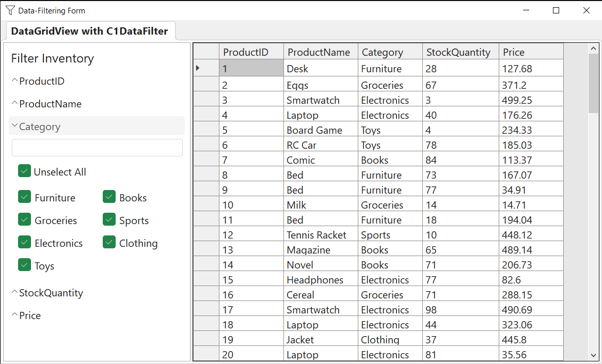Select the 'Cereal' product cell
This screenshot has width=602, height=364.
click(321, 293)
